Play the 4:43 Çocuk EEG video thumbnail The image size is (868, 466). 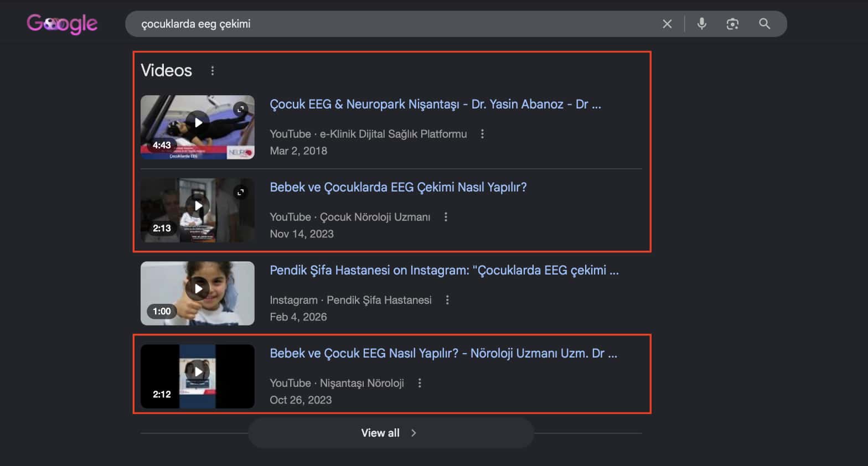pos(198,127)
